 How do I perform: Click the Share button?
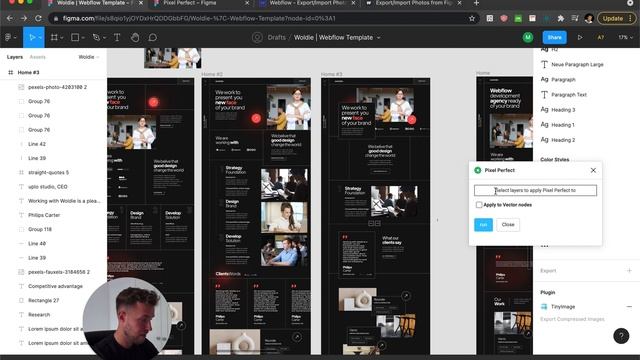(554, 38)
